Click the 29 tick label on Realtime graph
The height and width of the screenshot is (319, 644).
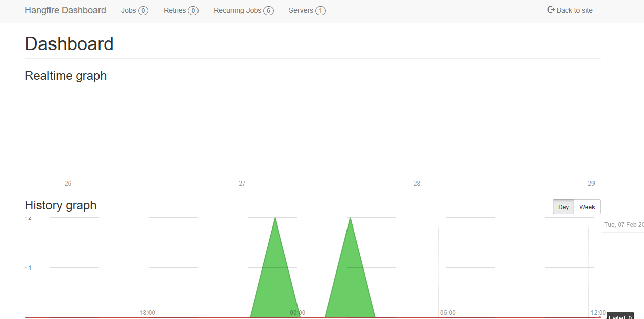coord(591,184)
